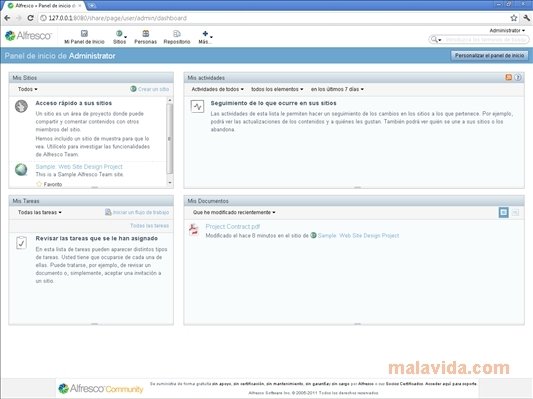Open the Más menu

(x=205, y=37)
